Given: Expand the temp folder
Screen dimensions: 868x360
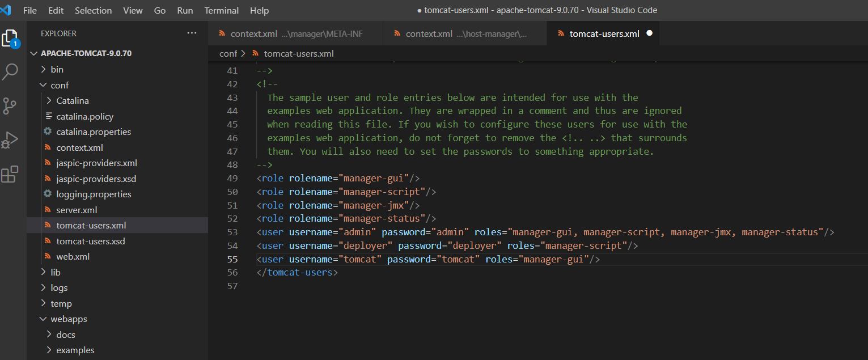Looking at the screenshot, I should point(43,303).
